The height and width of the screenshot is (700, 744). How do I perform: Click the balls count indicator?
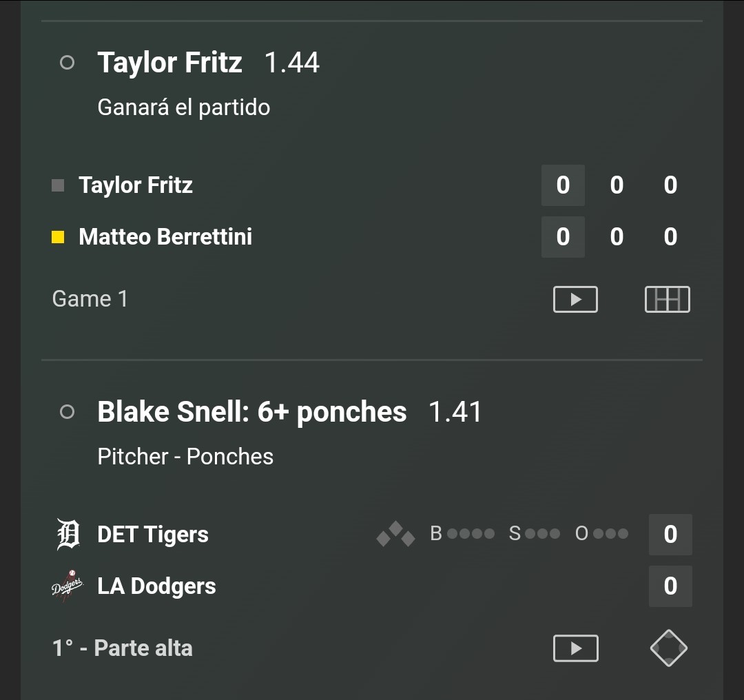[462, 534]
